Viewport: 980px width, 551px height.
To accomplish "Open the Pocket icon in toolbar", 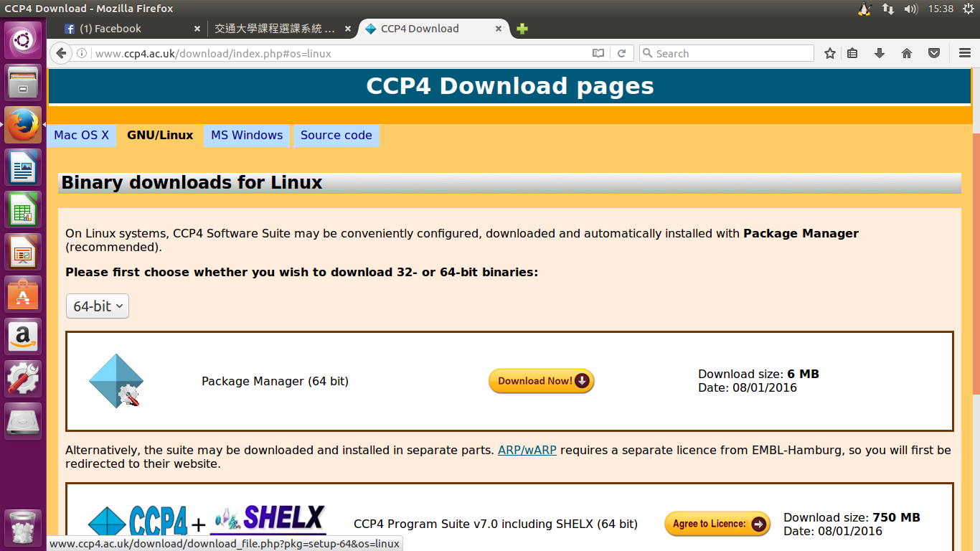I will point(934,53).
